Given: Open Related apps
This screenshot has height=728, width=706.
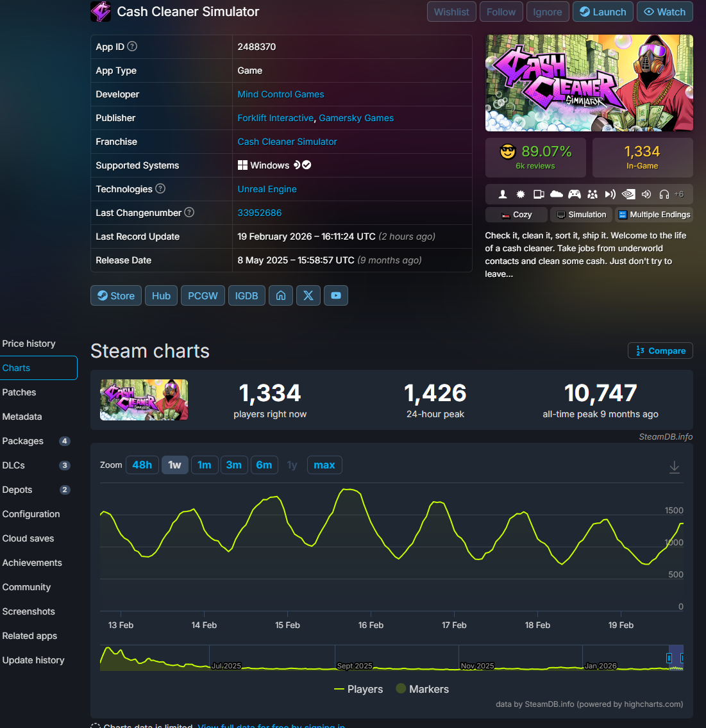Looking at the screenshot, I should pos(29,636).
